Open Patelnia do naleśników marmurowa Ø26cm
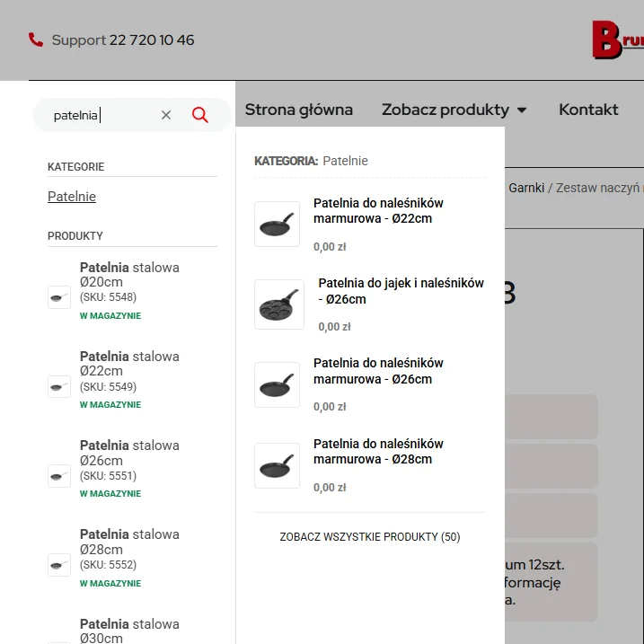644x644 pixels. click(378, 371)
